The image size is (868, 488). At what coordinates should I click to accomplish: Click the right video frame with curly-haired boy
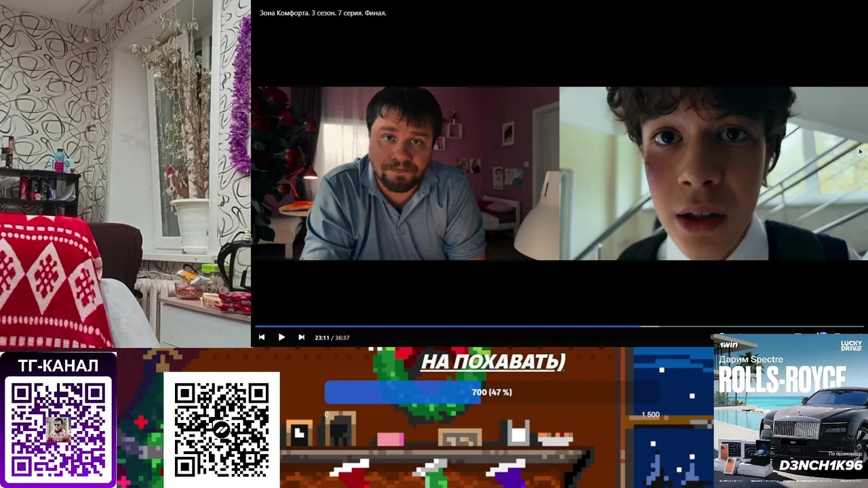[x=713, y=174]
